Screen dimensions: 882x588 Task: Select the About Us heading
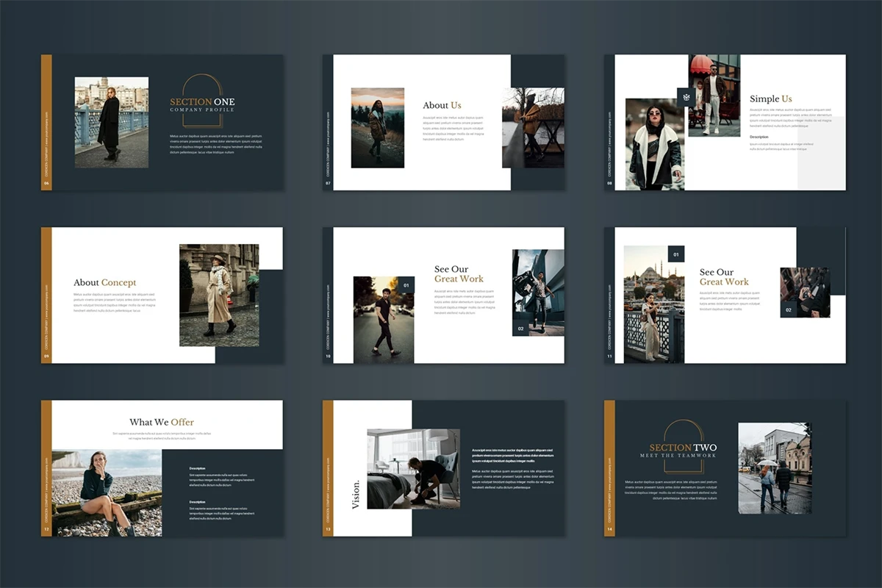pyautogui.click(x=442, y=105)
